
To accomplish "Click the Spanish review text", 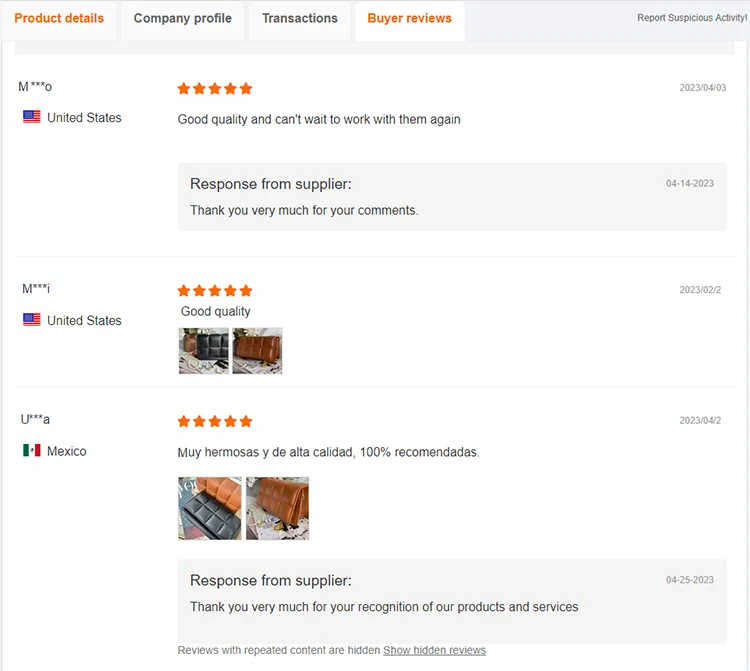I will (x=328, y=452).
